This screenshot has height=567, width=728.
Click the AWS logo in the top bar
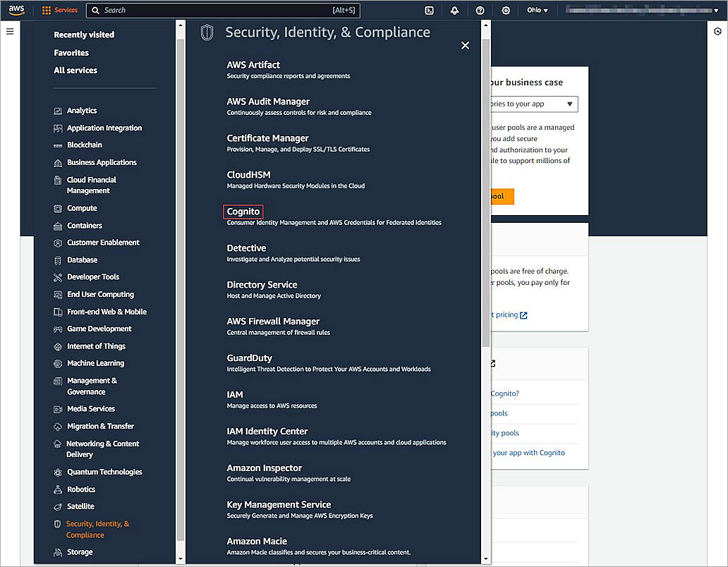pyautogui.click(x=16, y=10)
